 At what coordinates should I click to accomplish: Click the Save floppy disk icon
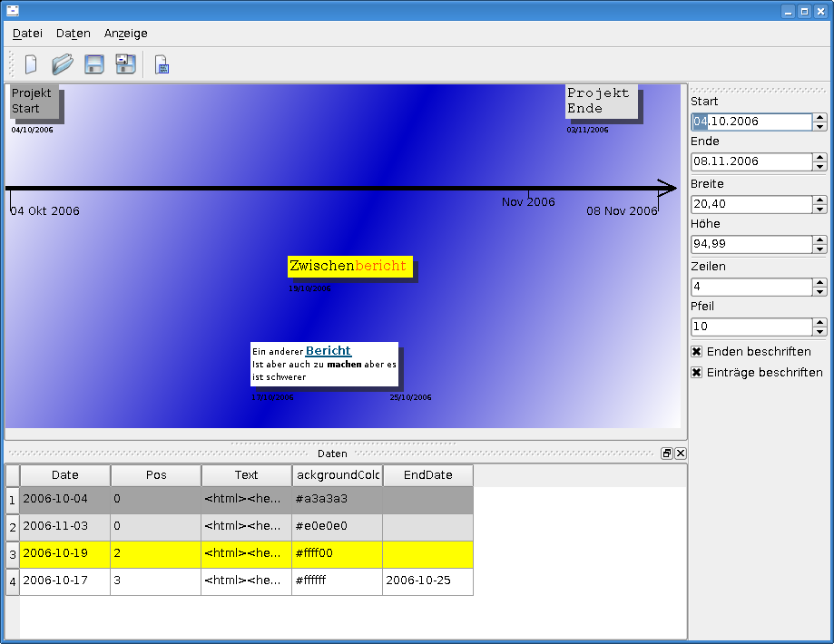pyautogui.click(x=93, y=64)
